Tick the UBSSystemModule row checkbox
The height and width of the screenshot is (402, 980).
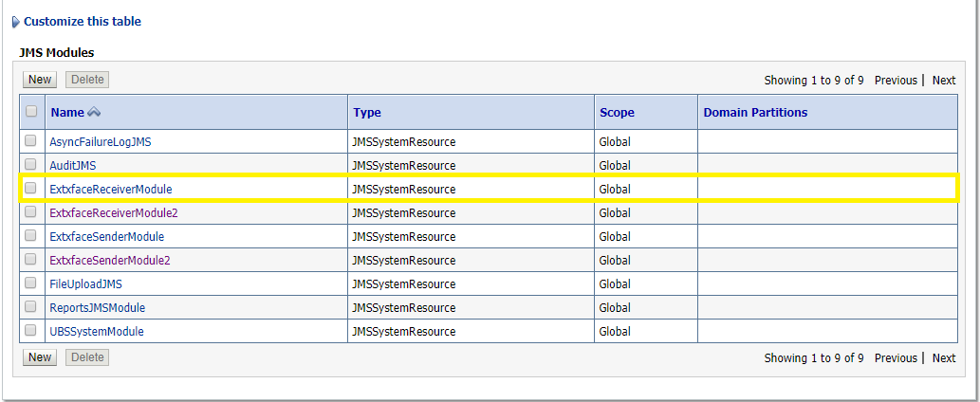[x=31, y=331]
